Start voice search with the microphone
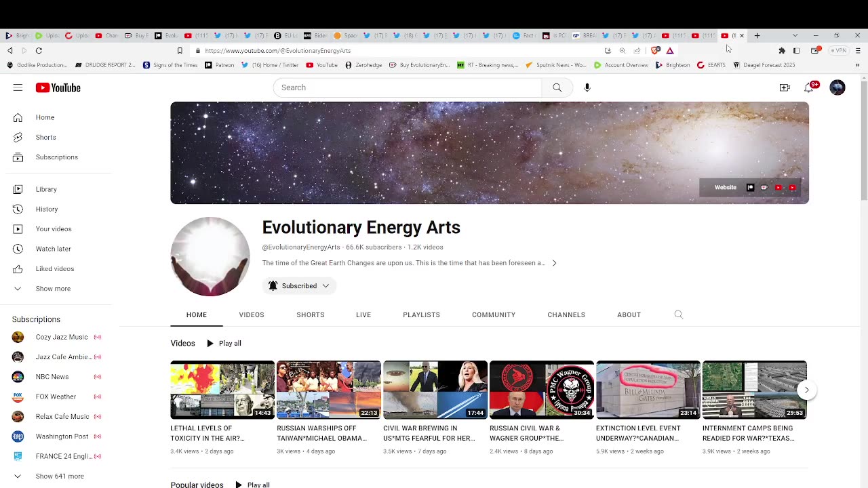This screenshot has height=488, width=868. tap(587, 87)
